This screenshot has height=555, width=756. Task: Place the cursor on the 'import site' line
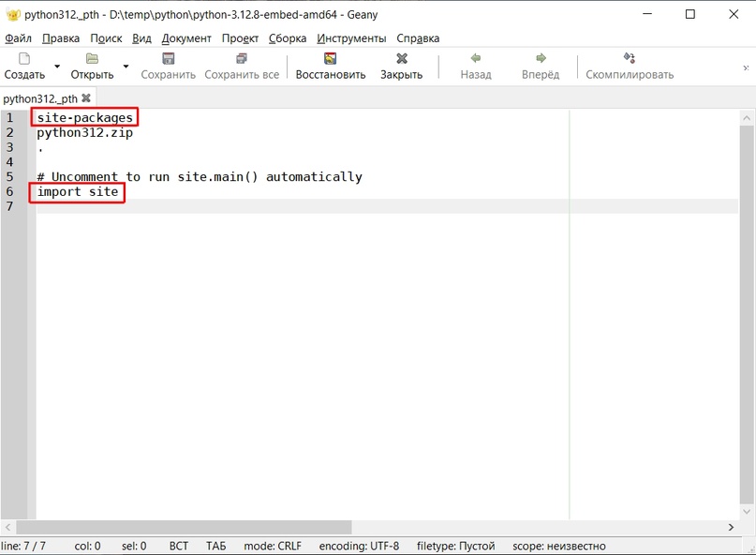[x=79, y=192]
